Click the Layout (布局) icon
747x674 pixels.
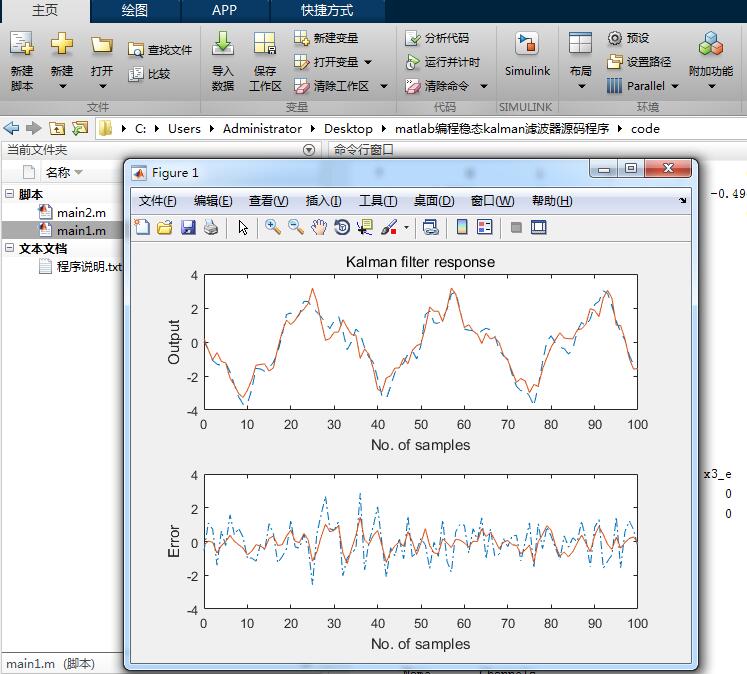tap(580, 43)
